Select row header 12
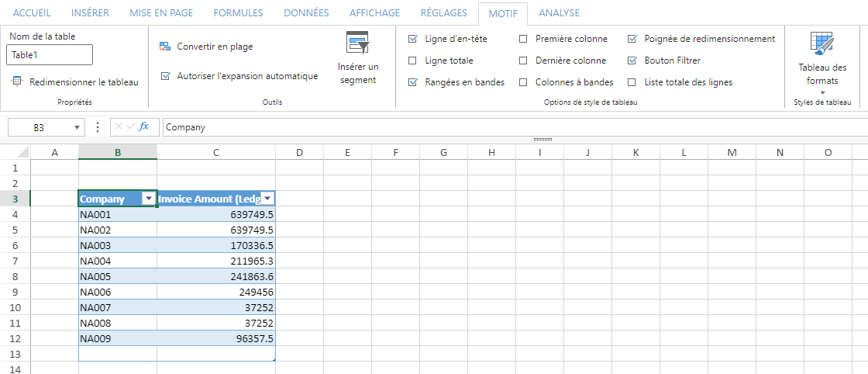 coord(15,338)
